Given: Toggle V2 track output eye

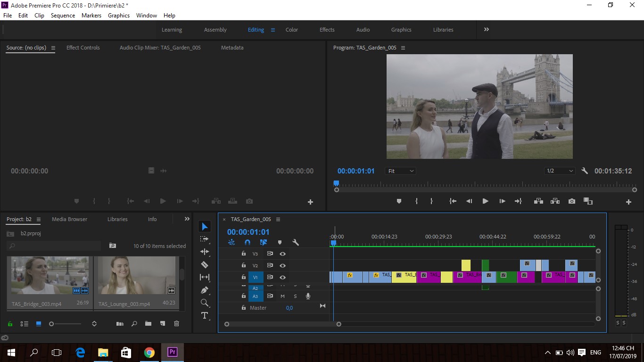Looking at the screenshot, I should (282, 265).
